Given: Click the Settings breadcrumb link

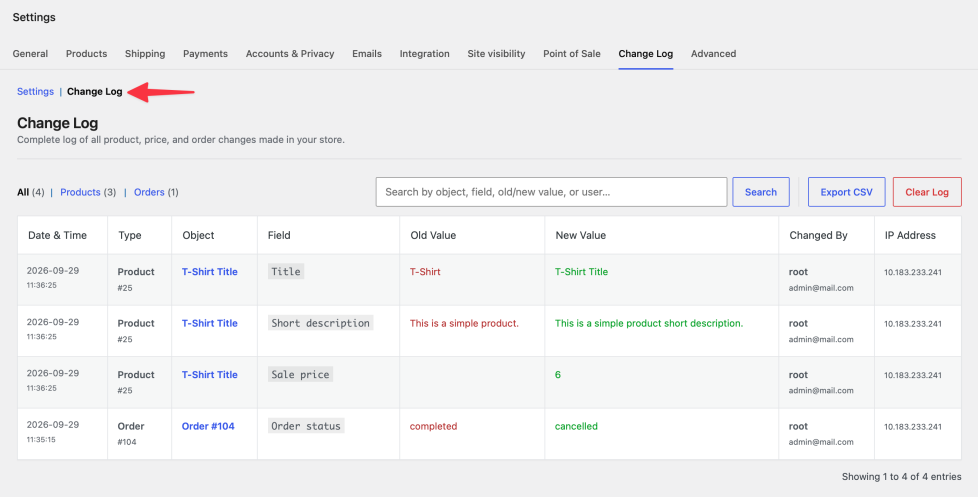Looking at the screenshot, I should tap(36, 92).
